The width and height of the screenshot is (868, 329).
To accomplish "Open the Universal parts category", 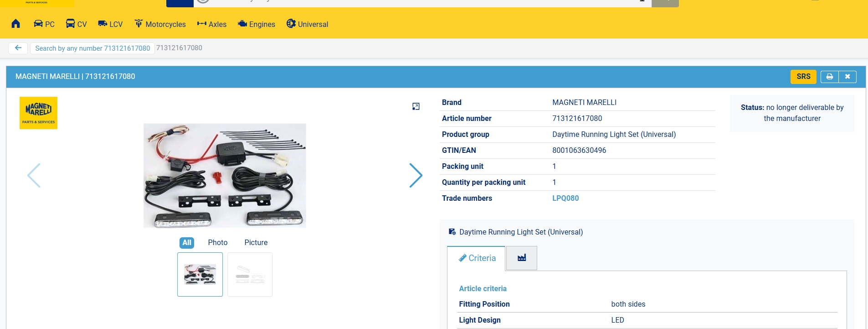I will point(307,24).
